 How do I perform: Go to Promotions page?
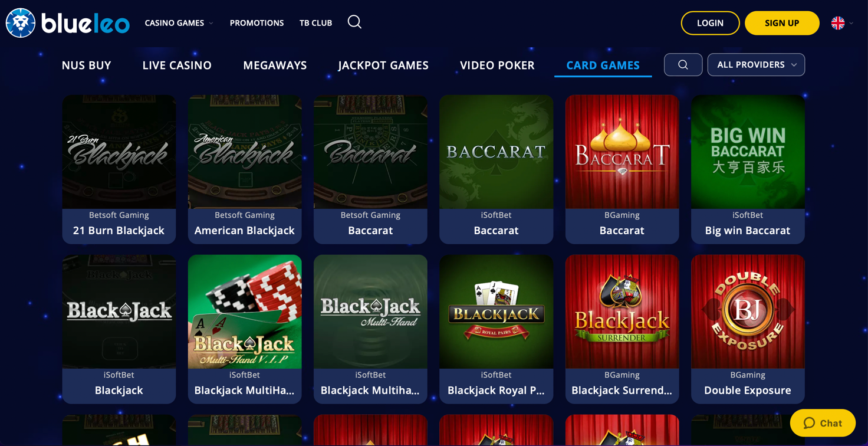(257, 23)
